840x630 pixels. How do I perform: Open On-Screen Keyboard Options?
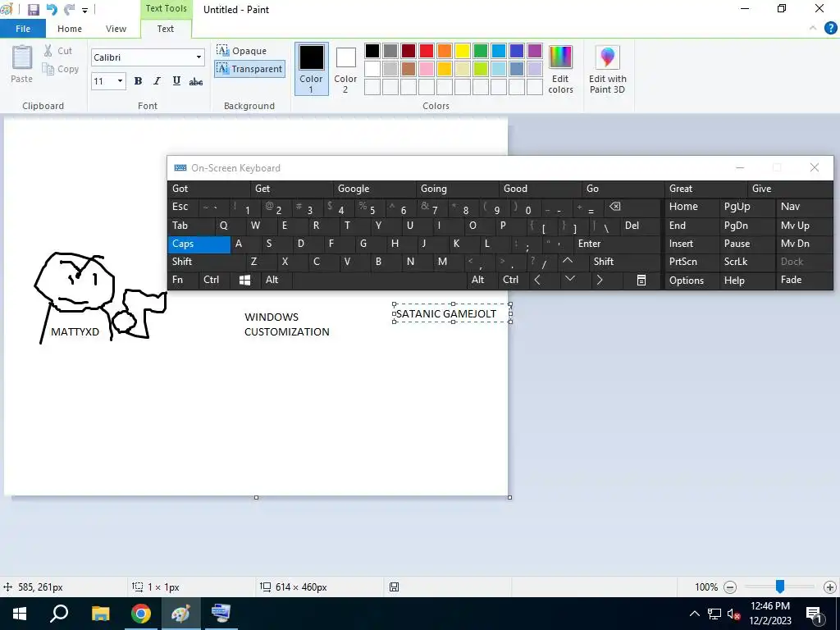692,281
